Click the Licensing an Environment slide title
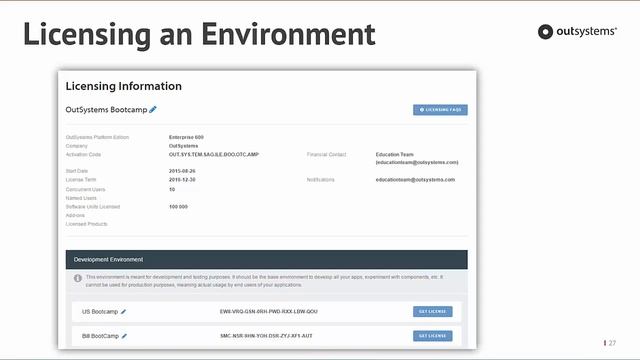640x360 pixels. (x=199, y=34)
